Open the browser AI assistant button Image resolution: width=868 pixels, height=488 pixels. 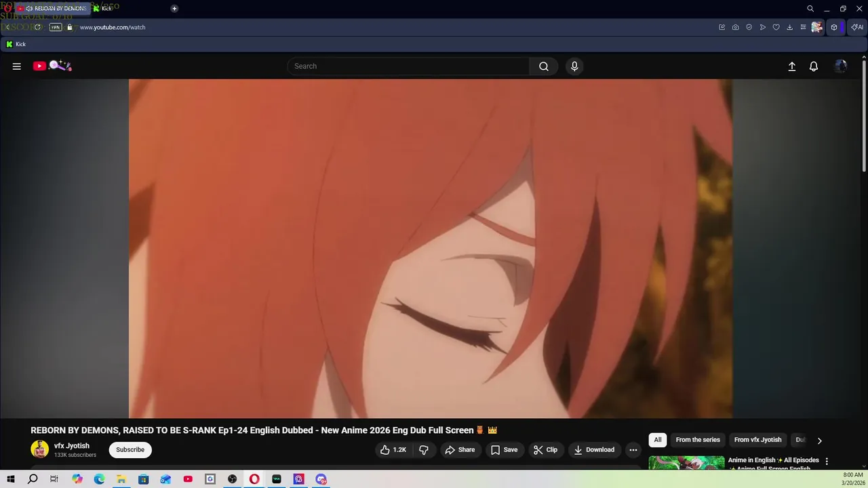pos(858,27)
